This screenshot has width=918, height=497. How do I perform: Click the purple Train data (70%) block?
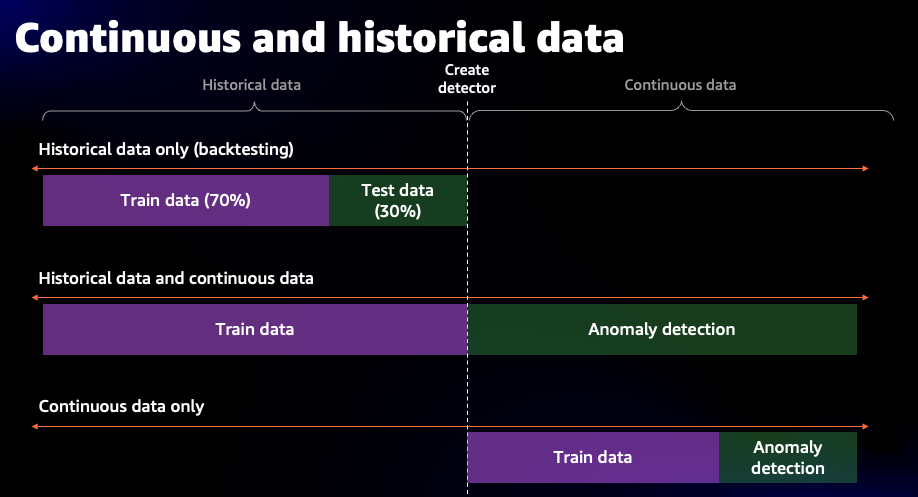pos(186,200)
